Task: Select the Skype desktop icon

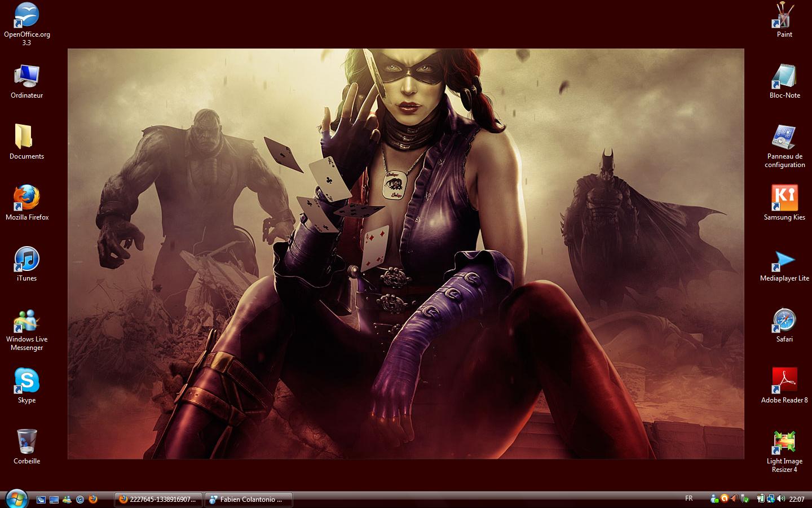Action: (x=27, y=381)
